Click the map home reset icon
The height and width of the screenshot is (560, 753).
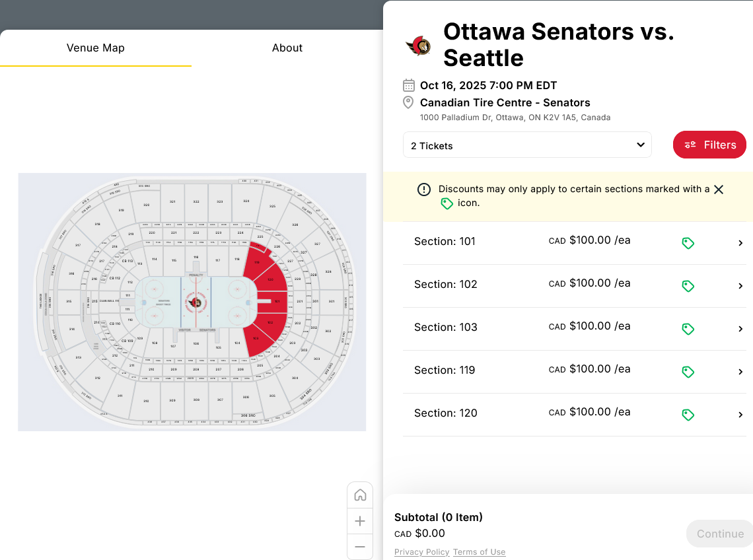360,495
